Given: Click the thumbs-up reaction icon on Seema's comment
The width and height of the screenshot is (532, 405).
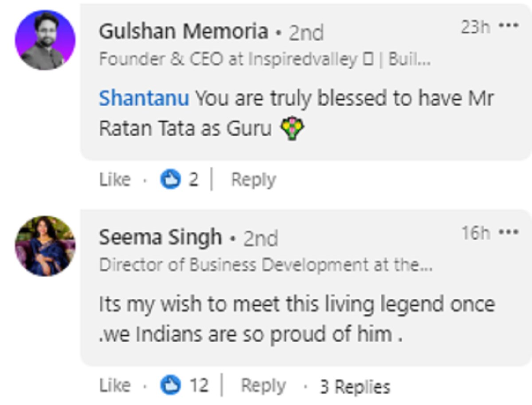Looking at the screenshot, I should point(170,385).
